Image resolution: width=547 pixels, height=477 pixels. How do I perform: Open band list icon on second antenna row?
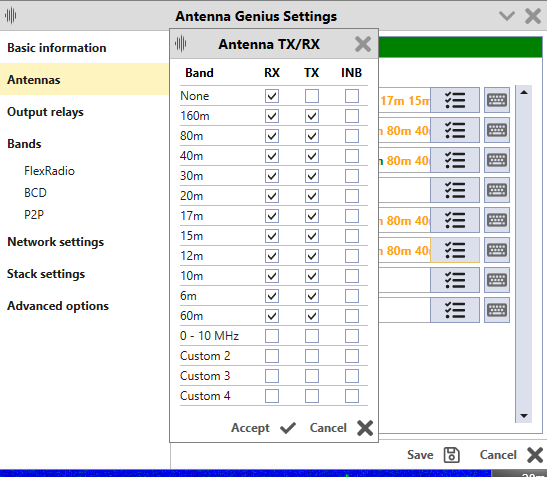pos(455,130)
